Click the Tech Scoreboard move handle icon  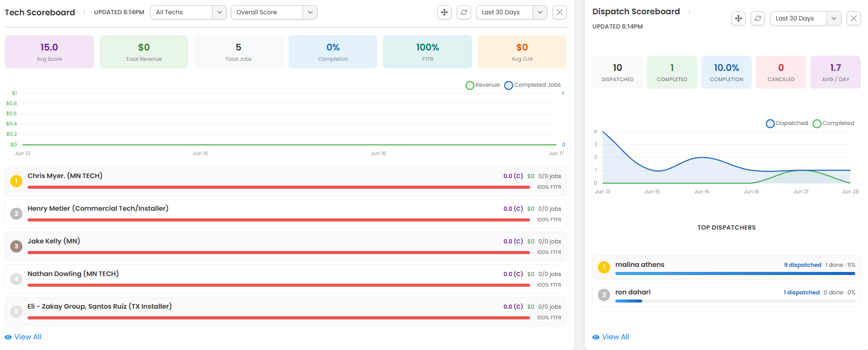444,12
